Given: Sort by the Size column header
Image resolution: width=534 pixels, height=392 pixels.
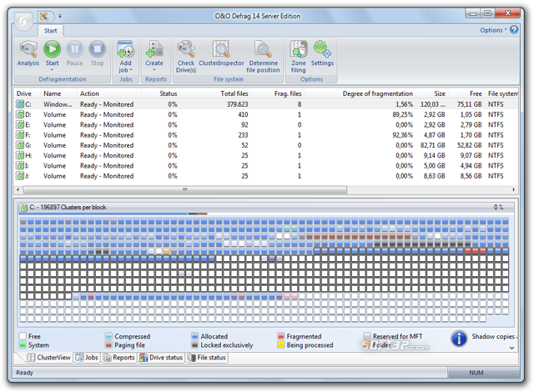Looking at the screenshot, I should tap(432, 93).
